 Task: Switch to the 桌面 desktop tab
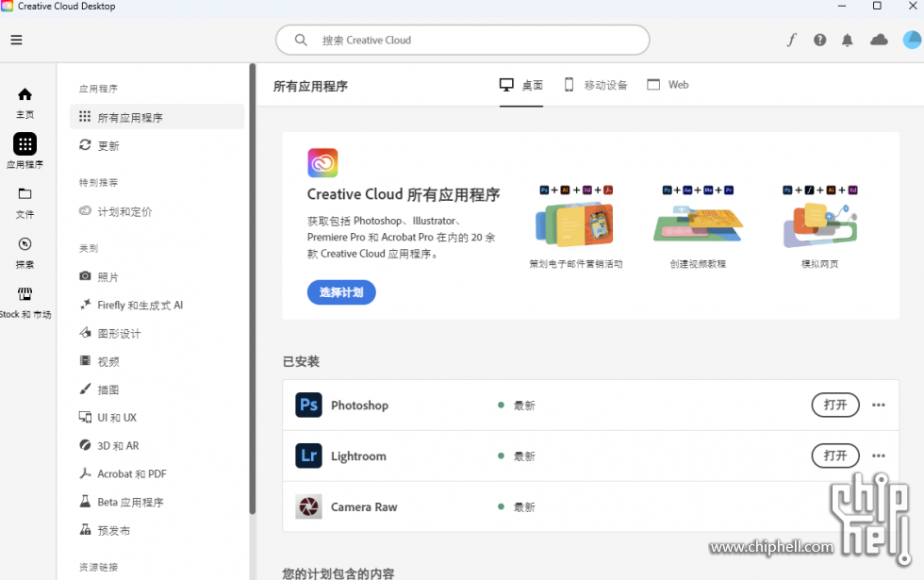(x=520, y=85)
